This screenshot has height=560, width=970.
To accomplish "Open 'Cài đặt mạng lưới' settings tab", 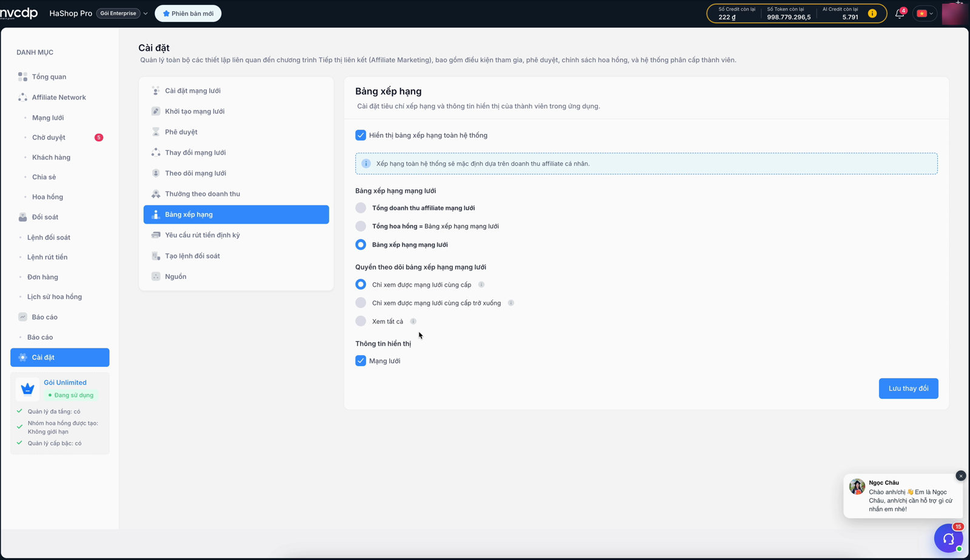I will [x=236, y=91].
